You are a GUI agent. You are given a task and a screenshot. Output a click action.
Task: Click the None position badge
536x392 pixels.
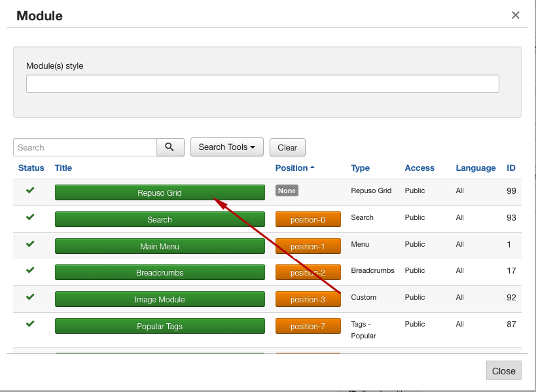click(287, 190)
